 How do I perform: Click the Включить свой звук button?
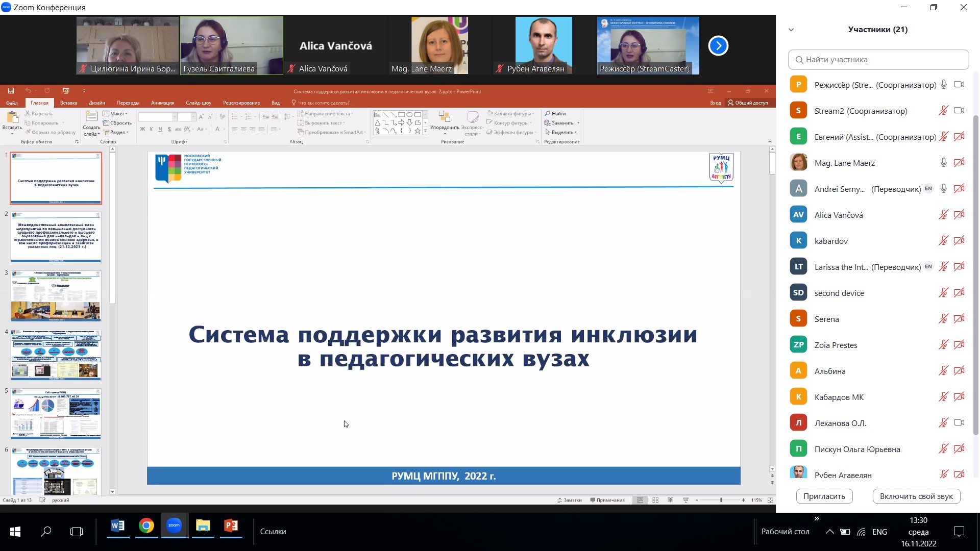(916, 496)
